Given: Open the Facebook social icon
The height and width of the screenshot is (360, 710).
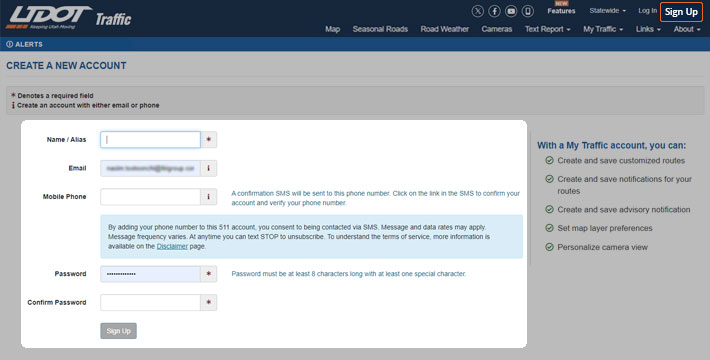Looking at the screenshot, I should tap(494, 11).
